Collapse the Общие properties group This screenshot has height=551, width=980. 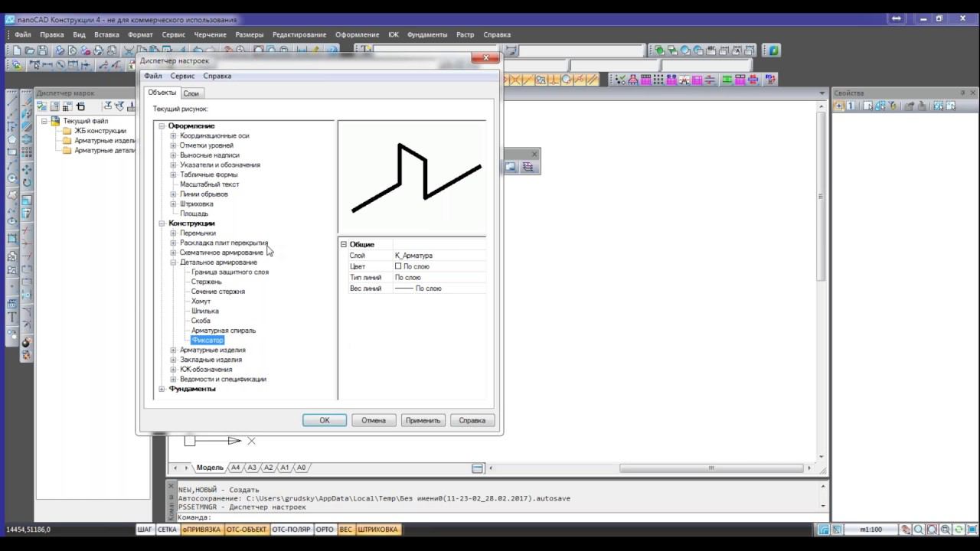344,244
